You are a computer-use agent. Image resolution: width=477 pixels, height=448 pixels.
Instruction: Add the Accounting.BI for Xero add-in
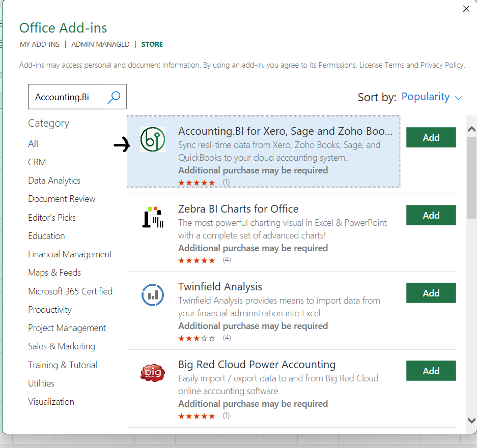(431, 137)
